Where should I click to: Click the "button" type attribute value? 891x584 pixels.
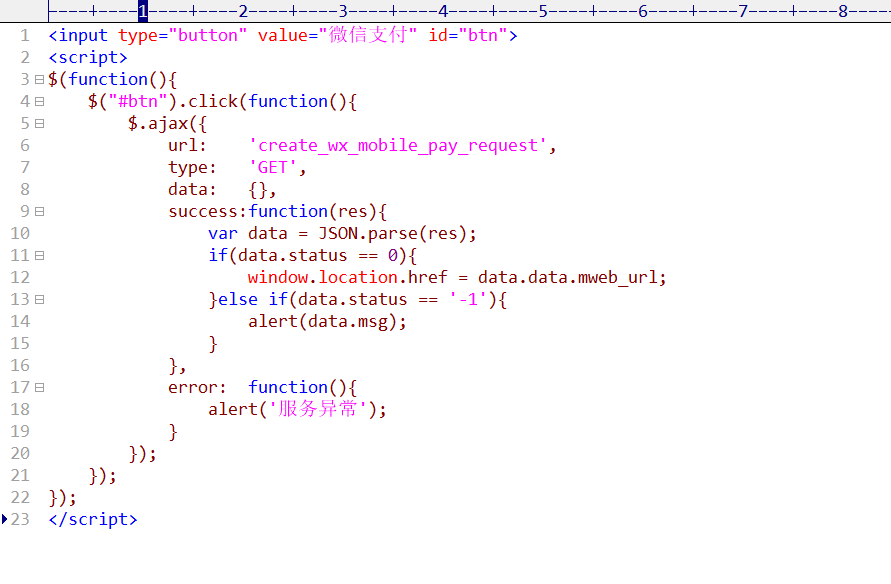click(x=208, y=35)
